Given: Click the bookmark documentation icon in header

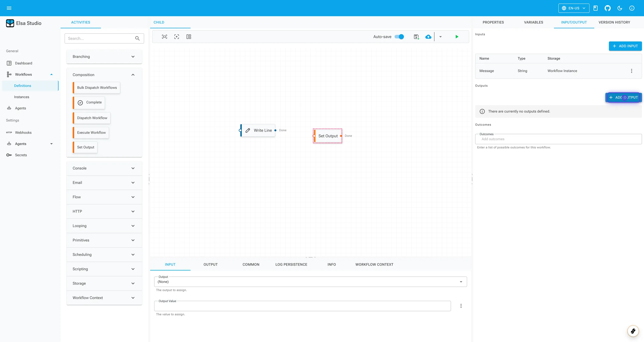Looking at the screenshot, I should (x=595, y=8).
